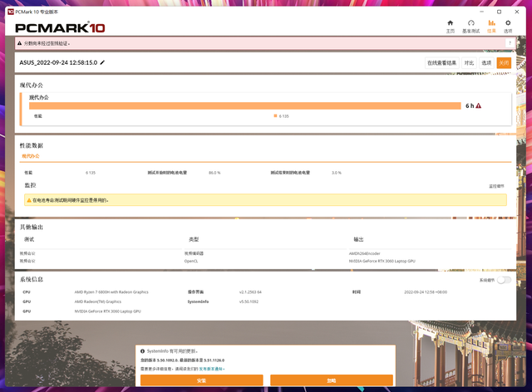Image resolution: width=532 pixels, height=392 pixels.
Task: Maximize the PCMark 10 window
Action: (x=499, y=12)
